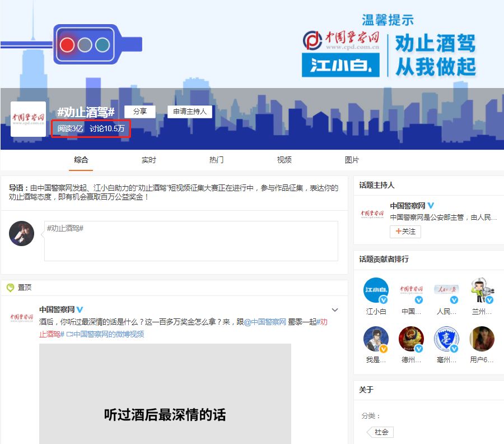The width and height of the screenshot is (504, 444).
Task: Click the 关于 section heading
Action: [x=366, y=390]
